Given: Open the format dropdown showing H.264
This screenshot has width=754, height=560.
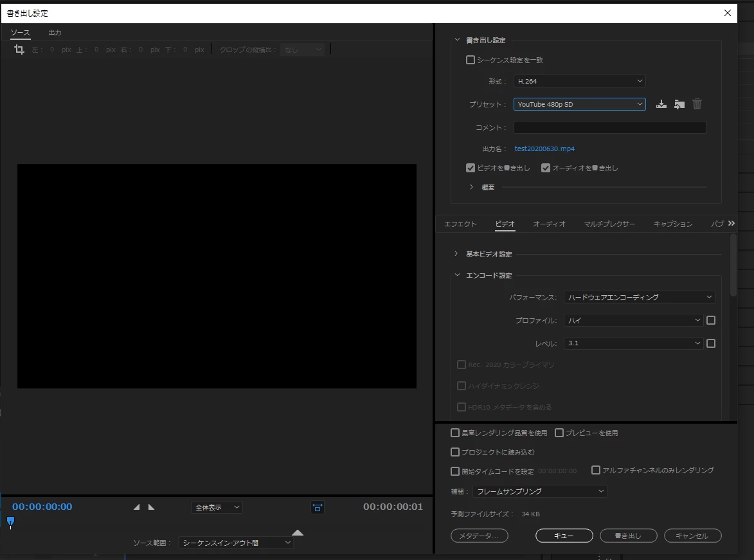Looking at the screenshot, I should pyautogui.click(x=579, y=81).
